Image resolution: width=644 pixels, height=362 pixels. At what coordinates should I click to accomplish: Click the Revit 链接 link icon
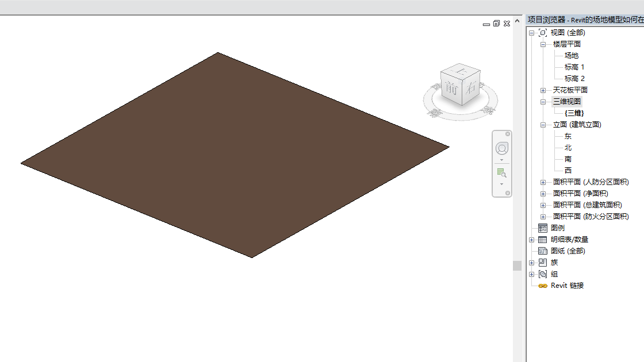[x=543, y=286]
